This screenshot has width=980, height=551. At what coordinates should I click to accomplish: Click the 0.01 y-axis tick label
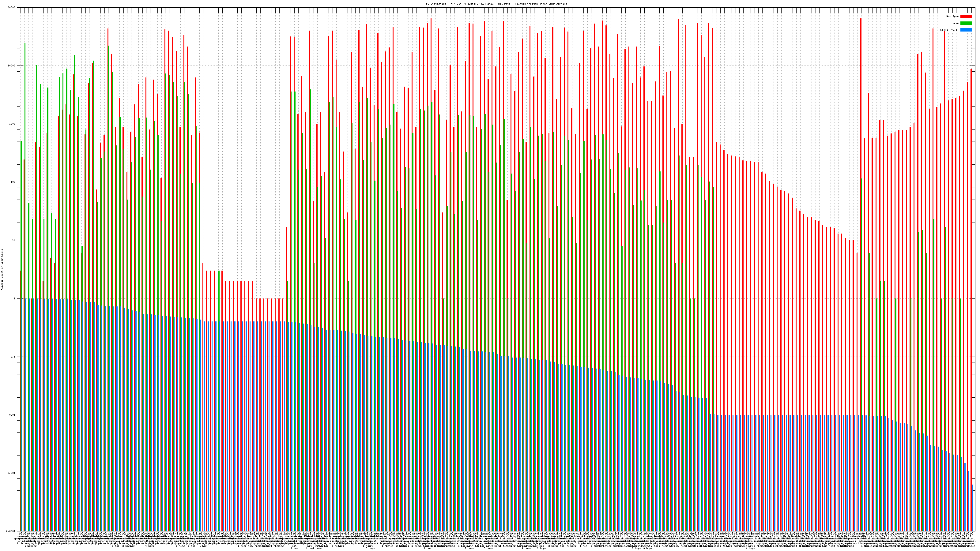13,415
